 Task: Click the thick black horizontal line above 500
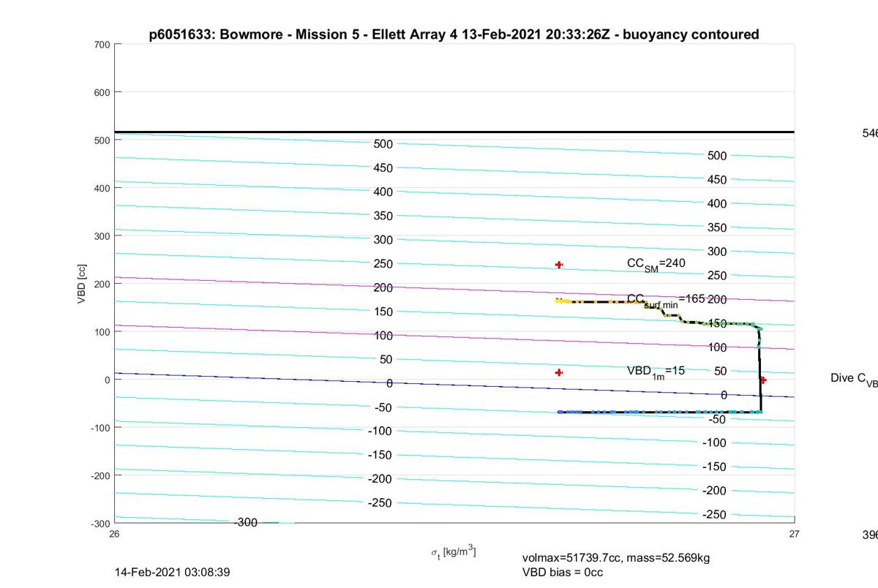click(454, 132)
